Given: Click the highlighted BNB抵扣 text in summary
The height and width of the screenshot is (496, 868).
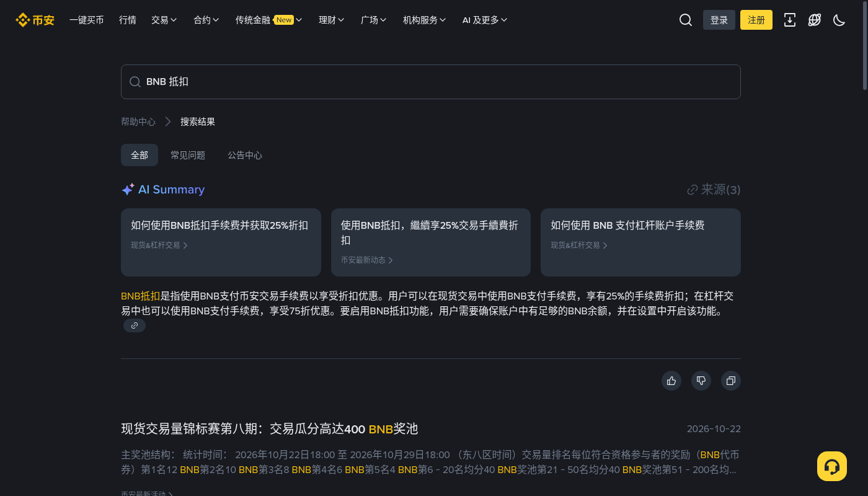Looking at the screenshot, I should click(x=141, y=296).
